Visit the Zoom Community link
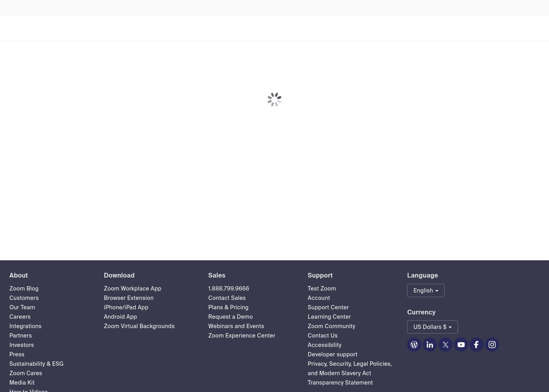This screenshot has height=392, width=549. coord(331,326)
